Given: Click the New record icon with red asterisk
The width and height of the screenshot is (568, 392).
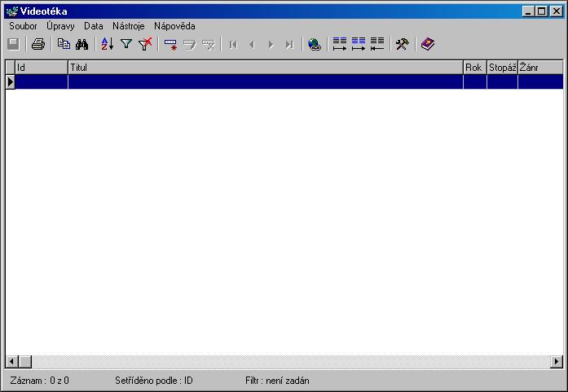Looking at the screenshot, I should pos(170,44).
